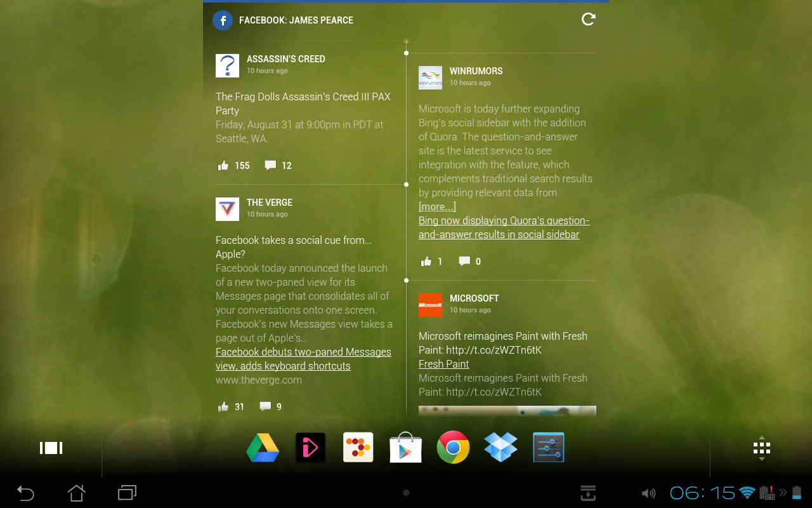Open the WinRumors avatar thumbnail

430,77
